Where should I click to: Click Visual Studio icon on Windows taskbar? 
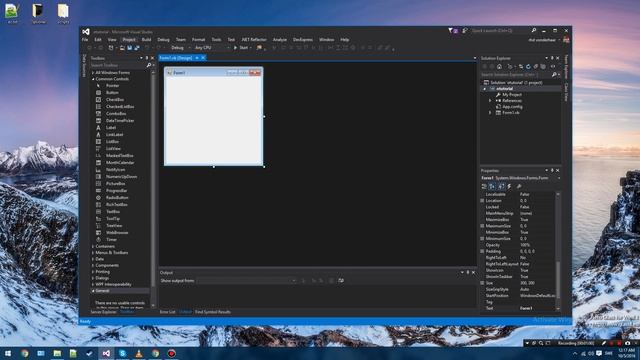click(106, 353)
